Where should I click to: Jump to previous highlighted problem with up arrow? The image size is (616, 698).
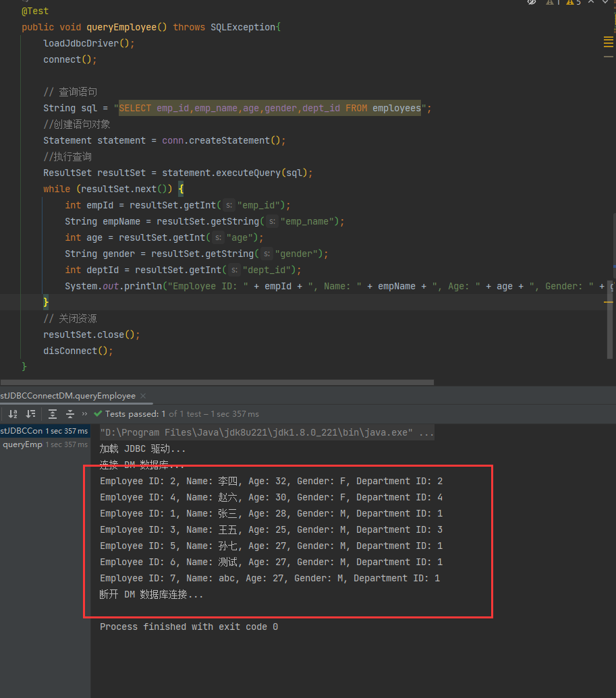591,2
